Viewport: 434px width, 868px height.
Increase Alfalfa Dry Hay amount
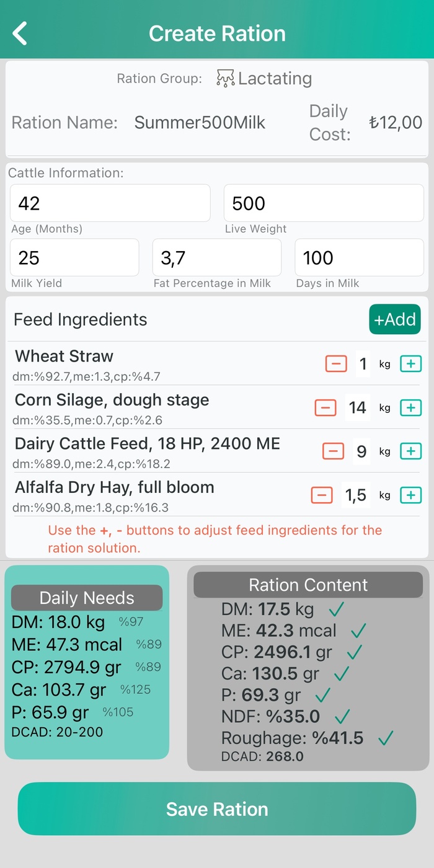coord(410,495)
